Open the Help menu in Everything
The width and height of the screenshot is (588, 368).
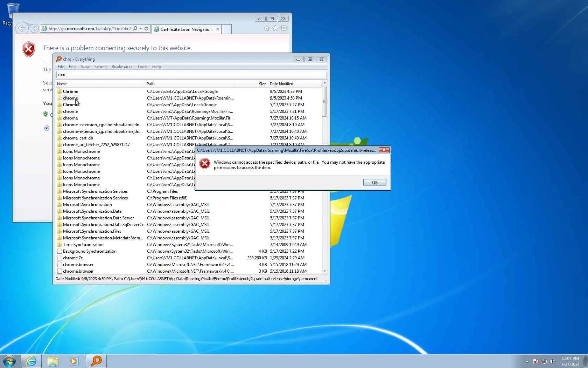[x=156, y=67]
